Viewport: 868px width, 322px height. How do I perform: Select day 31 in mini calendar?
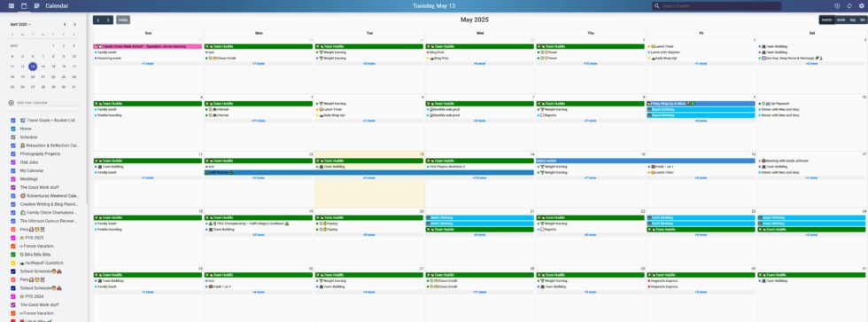click(74, 87)
